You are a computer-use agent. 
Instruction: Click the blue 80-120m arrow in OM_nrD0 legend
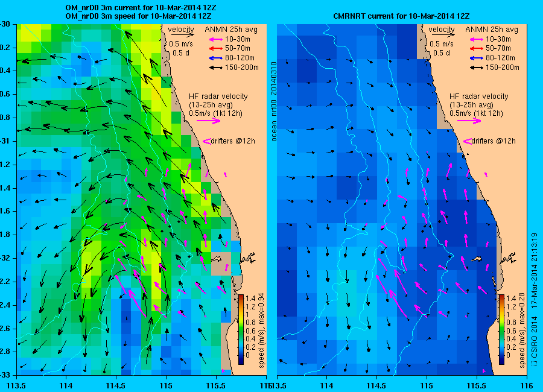tap(216, 58)
